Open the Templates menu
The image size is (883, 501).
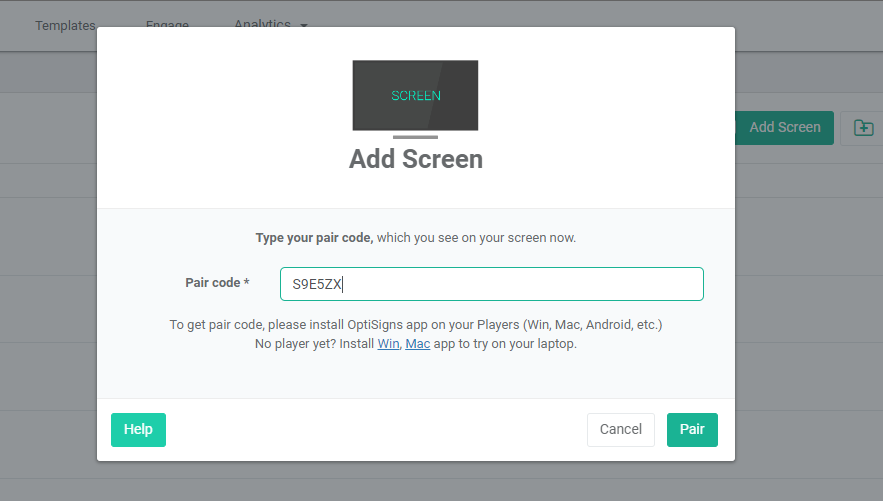tap(65, 25)
